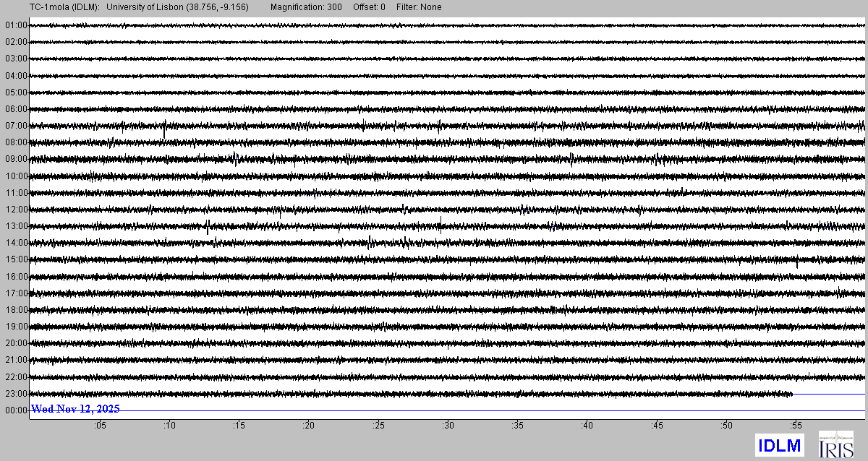Select the 23:00 hour trace label
868x461 pixels.
(x=16, y=394)
